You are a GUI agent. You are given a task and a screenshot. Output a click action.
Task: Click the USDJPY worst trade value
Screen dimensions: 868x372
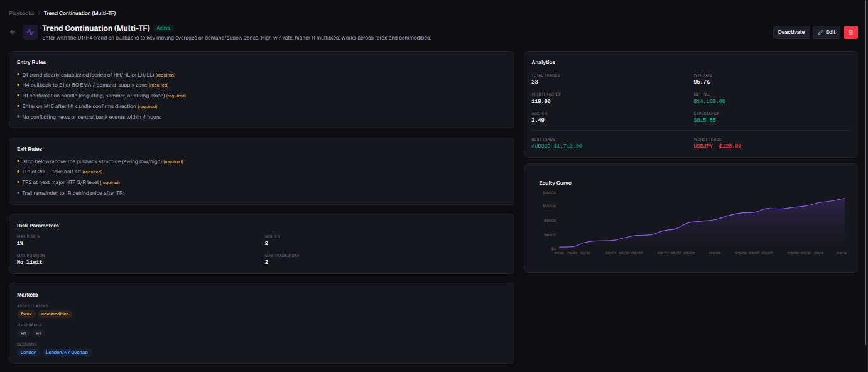click(717, 146)
